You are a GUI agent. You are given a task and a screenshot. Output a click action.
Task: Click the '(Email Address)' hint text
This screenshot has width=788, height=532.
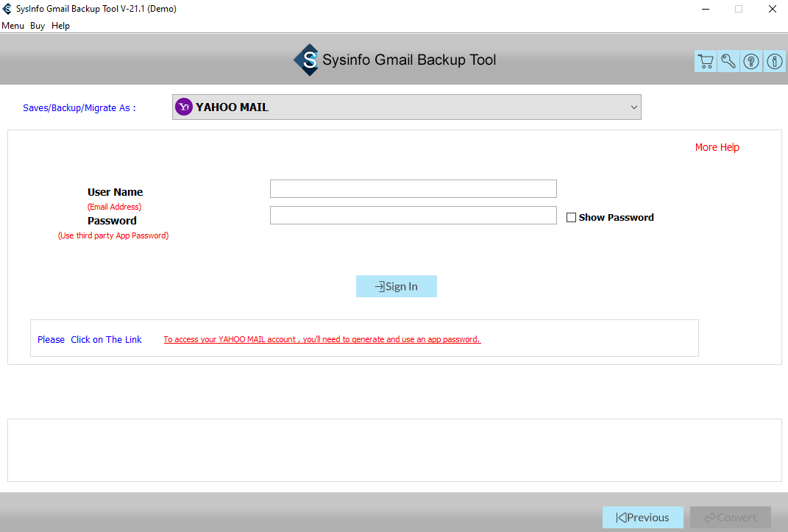tap(115, 207)
